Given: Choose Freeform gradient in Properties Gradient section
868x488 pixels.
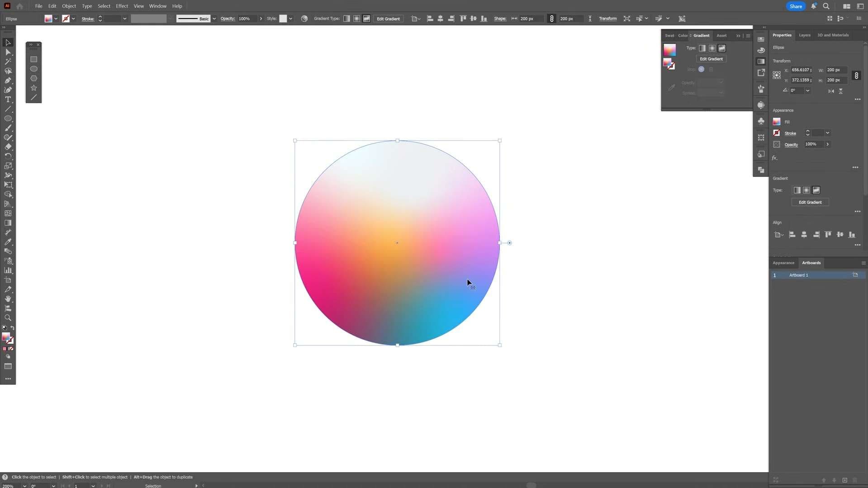Looking at the screenshot, I should tap(816, 190).
